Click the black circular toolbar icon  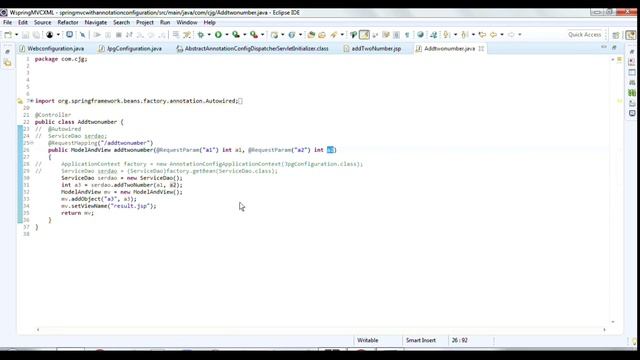tap(49, 35)
